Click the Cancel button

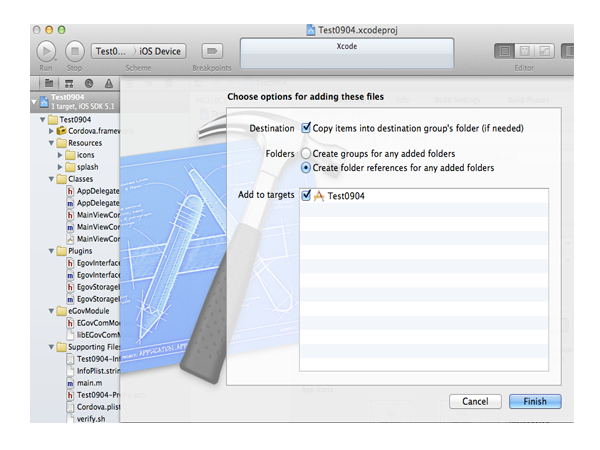[x=475, y=401]
